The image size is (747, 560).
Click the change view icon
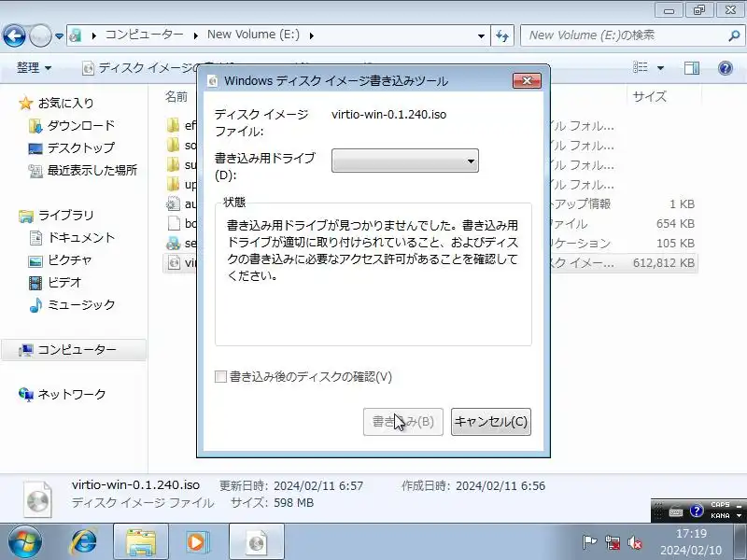point(640,67)
